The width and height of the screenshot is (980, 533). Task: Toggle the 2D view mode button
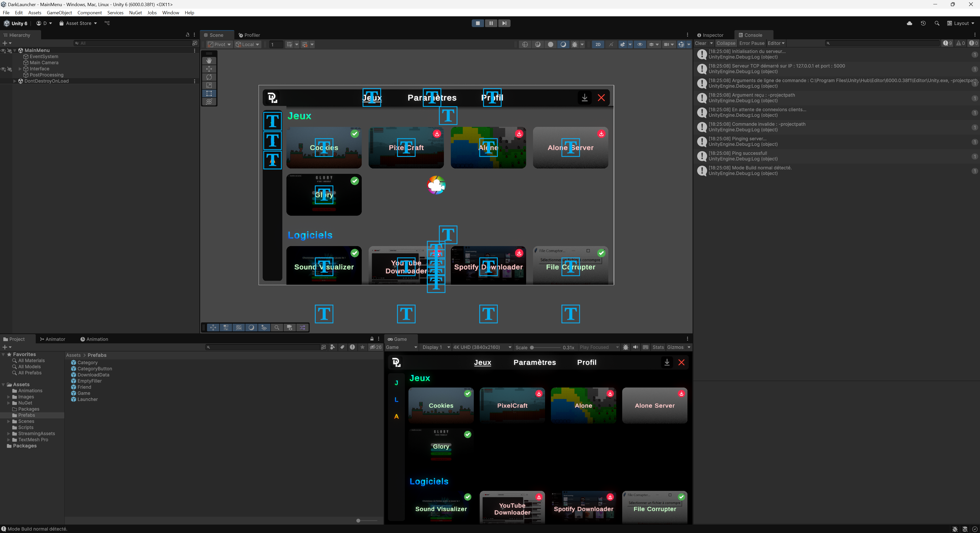coord(598,44)
